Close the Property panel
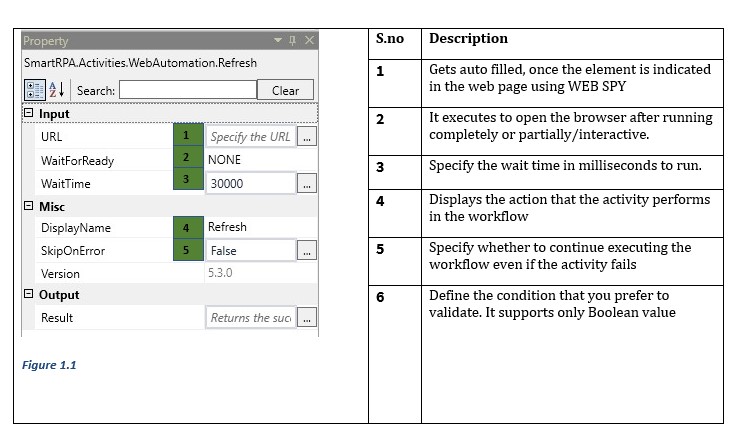This screenshot has width=747, height=438. tap(309, 41)
